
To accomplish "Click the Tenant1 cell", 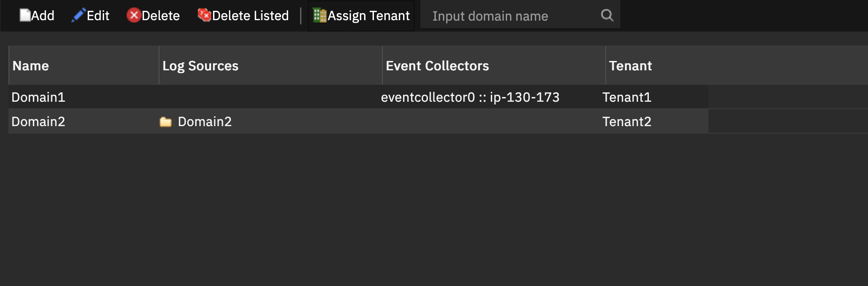I will click(627, 98).
